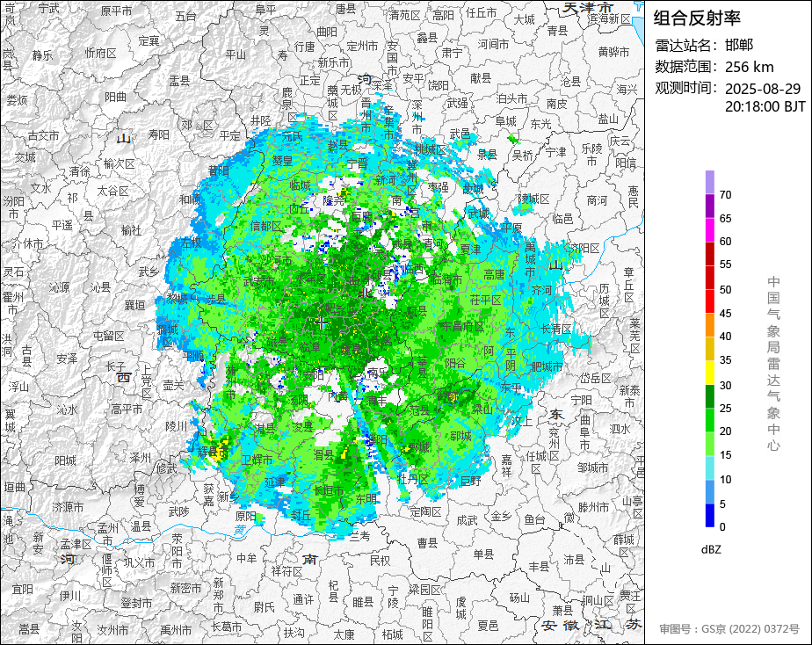Viewport: 812px width, 645px height.
Task: Click the legend tick label 70
Action: pos(726,195)
